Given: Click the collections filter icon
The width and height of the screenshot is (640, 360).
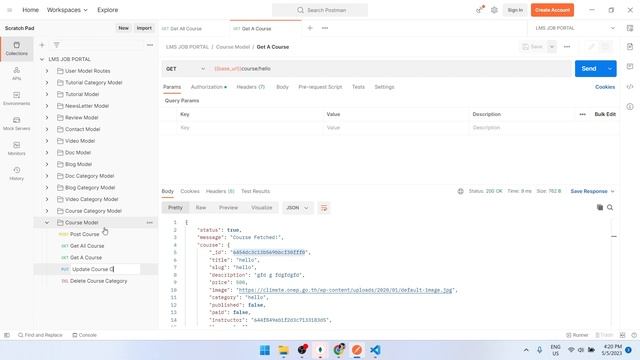Looking at the screenshot, I should (x=56, y=45).
